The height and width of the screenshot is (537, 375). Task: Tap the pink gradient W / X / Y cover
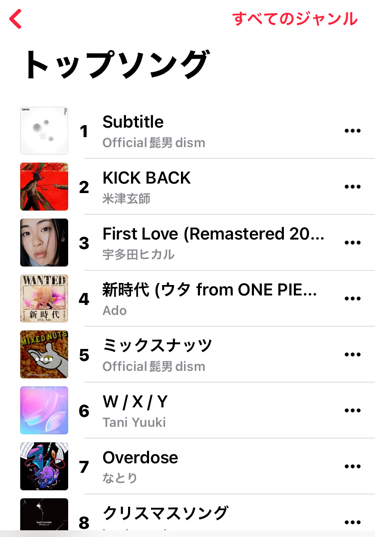click(x=44, y=410)
